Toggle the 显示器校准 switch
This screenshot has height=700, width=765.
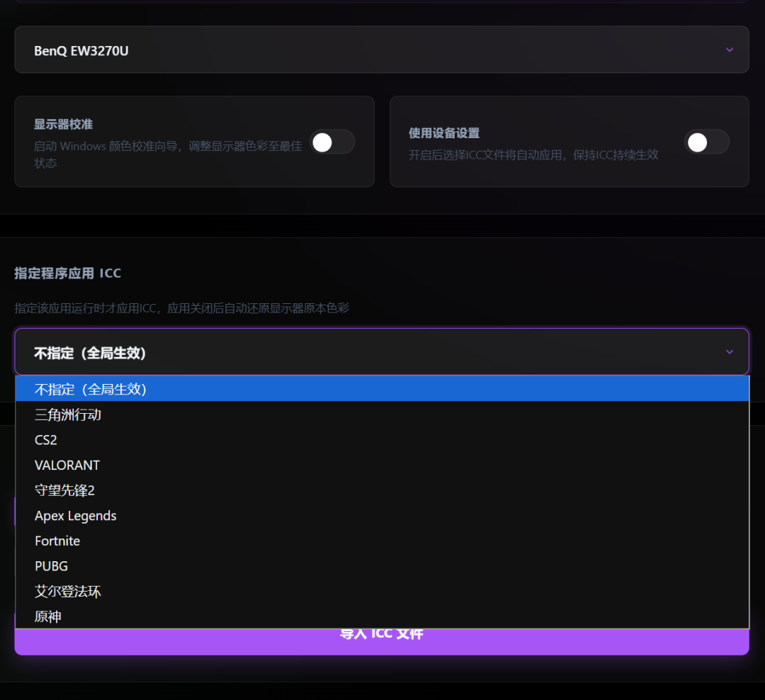pyautogui.click(x=333, y=142)
